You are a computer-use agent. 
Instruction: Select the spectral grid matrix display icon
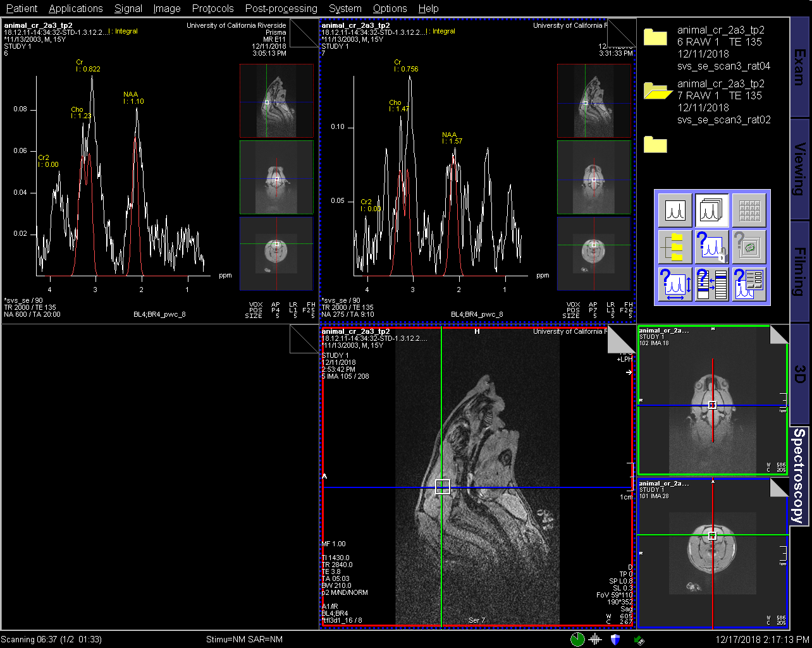[x=749, y=211]
